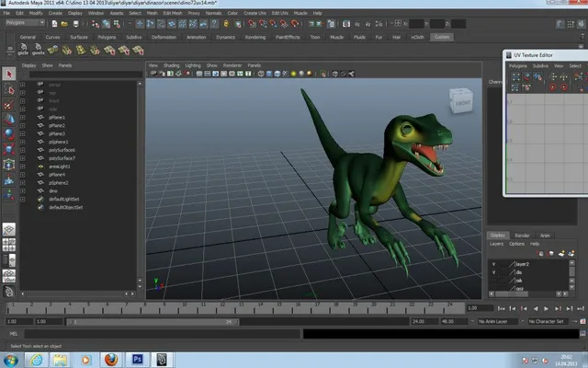Open the No Character Set dropdown

point(548,321)
